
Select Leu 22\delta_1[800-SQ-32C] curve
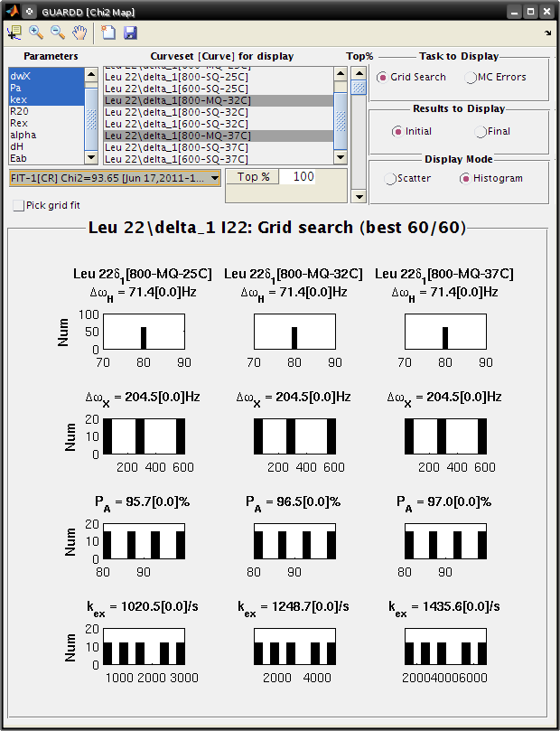(x=219, y=112)
